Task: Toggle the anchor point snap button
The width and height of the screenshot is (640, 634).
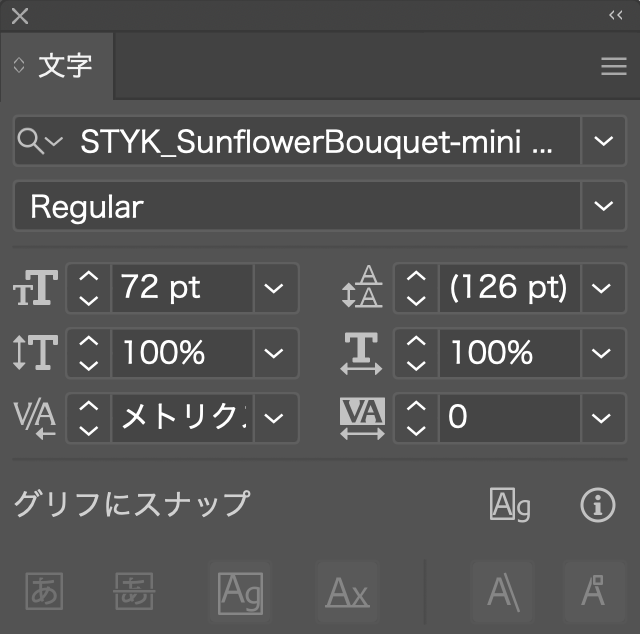Action: [594, 592]
